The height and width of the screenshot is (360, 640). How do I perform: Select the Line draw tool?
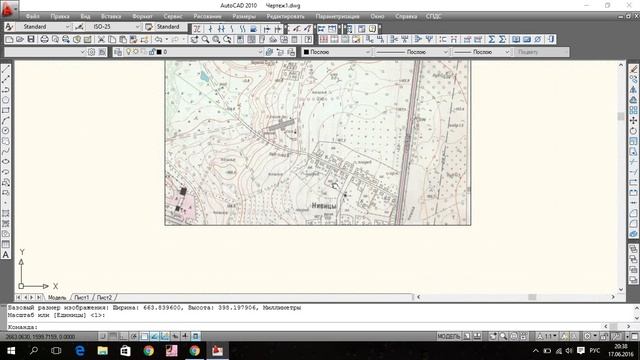[x=6, y=69]
